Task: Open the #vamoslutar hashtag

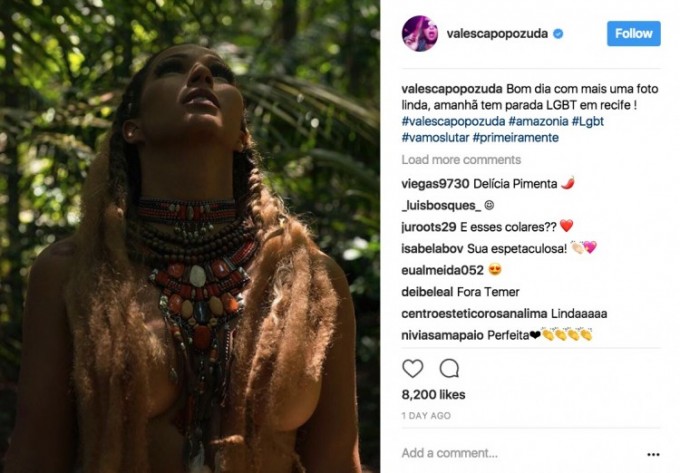Action: point(434,137)
